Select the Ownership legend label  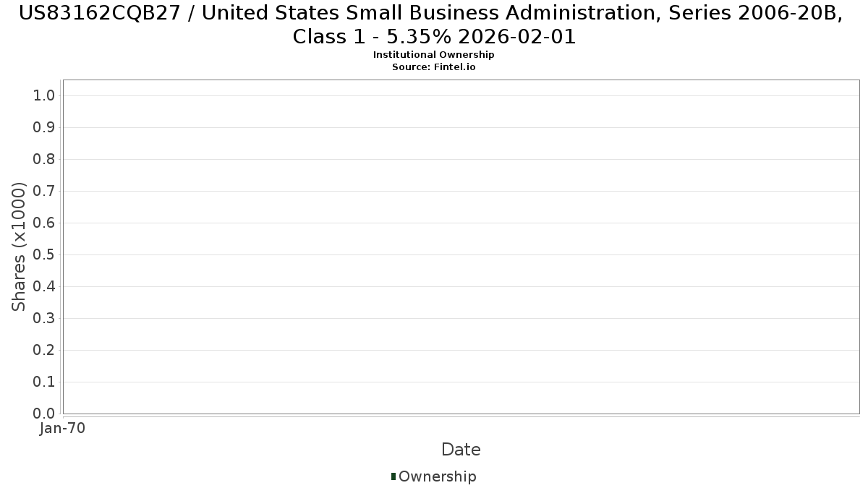pos(438,476)
